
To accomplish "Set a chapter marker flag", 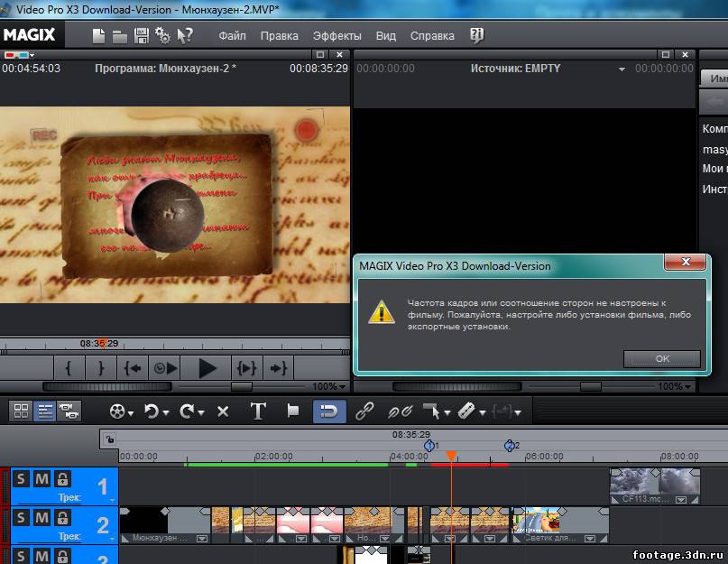I will (x=293, y=411).
